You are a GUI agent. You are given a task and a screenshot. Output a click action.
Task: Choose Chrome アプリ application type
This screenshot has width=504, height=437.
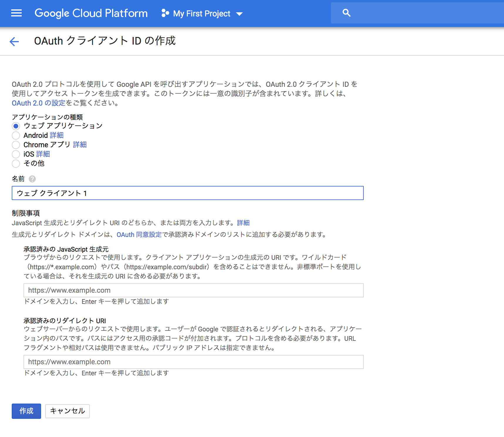click(x=16, y=145)
